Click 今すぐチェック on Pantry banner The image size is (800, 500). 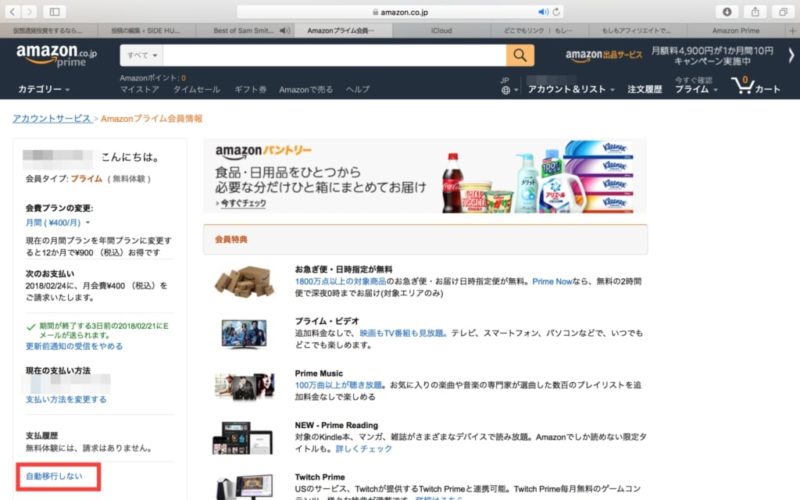pos(243,203)
